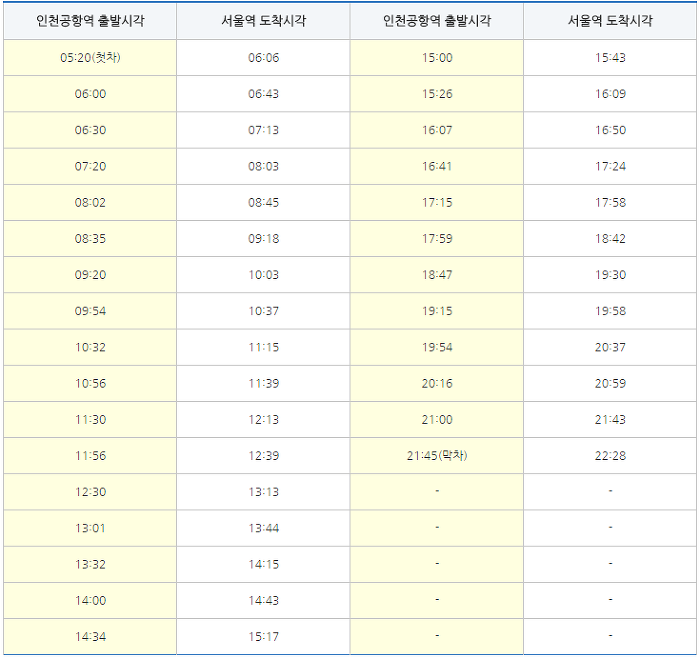
Task: Click the 09:20 departure cell
Action: coord(90,275)
